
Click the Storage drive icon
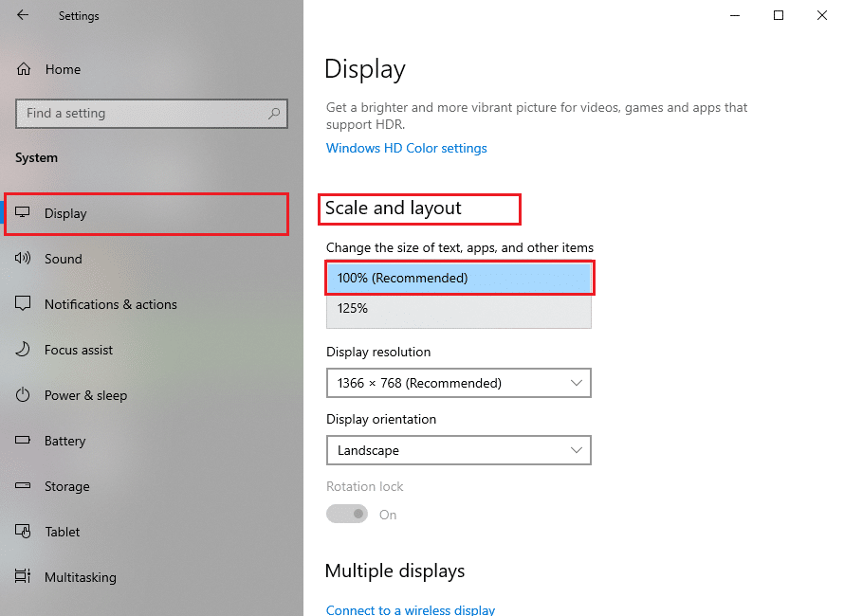click(x=25, y=486)
